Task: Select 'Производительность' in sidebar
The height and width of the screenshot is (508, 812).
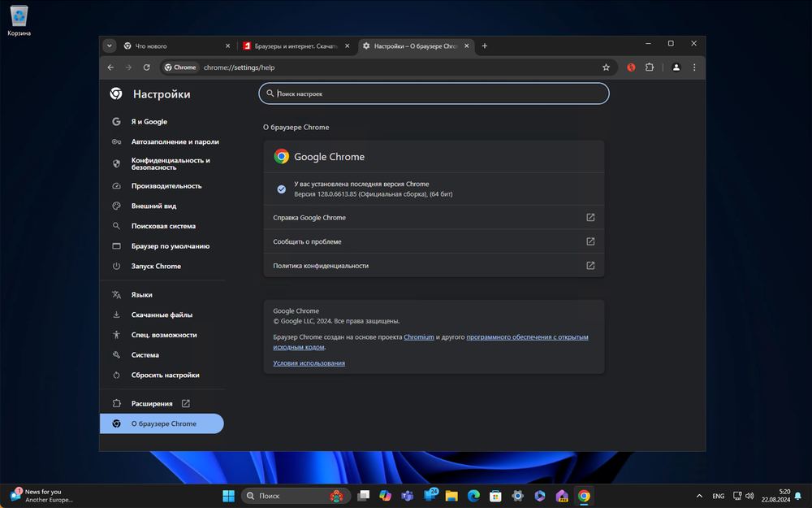Action: [162, 186]
